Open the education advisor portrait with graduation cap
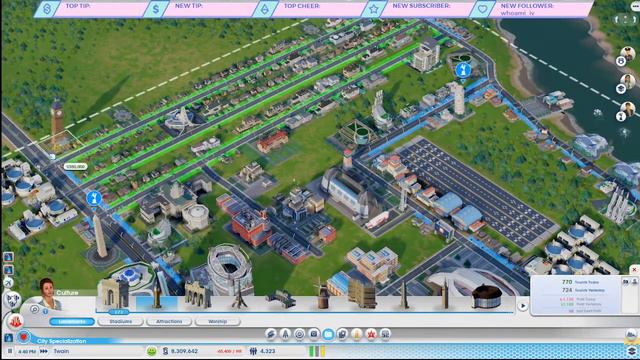Screen dimensions: 640x360 [627, 82]
